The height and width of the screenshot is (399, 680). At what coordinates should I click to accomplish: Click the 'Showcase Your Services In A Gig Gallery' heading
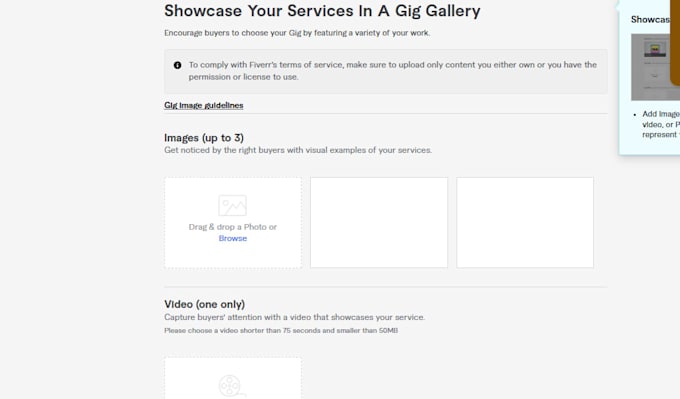point(322,11)
